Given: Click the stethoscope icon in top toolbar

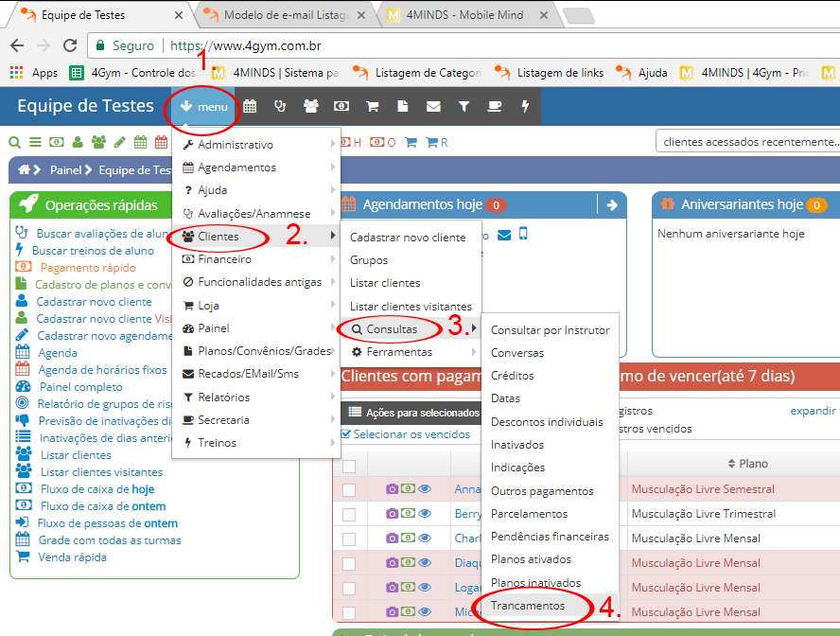Looking at the screenshot, I should pyautogui.click(x=280, y=107).
